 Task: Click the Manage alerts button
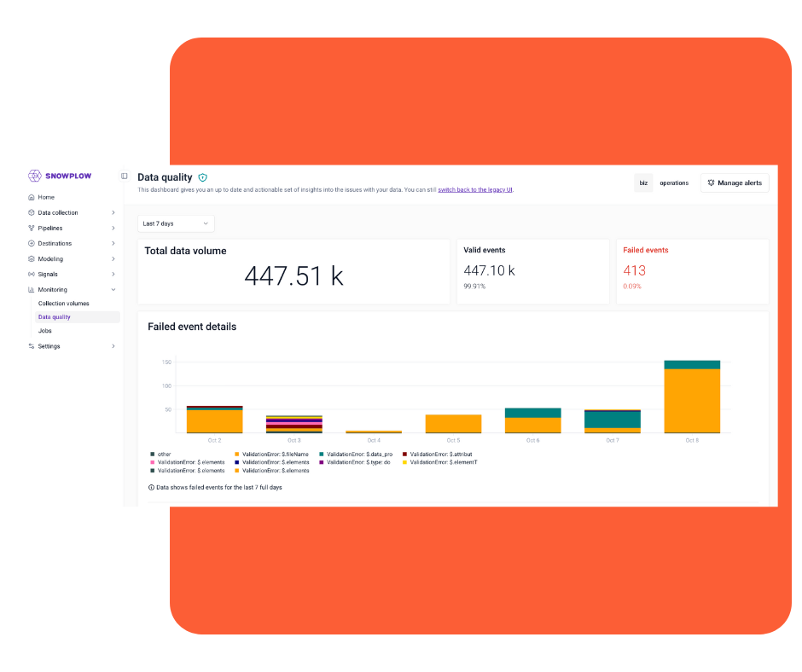point(735,183)
